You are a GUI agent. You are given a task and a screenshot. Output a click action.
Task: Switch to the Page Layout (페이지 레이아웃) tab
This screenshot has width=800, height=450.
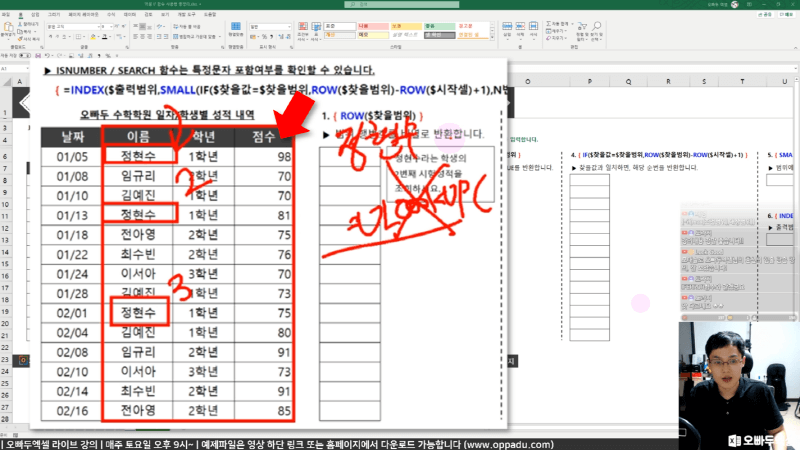pos(83,14)
